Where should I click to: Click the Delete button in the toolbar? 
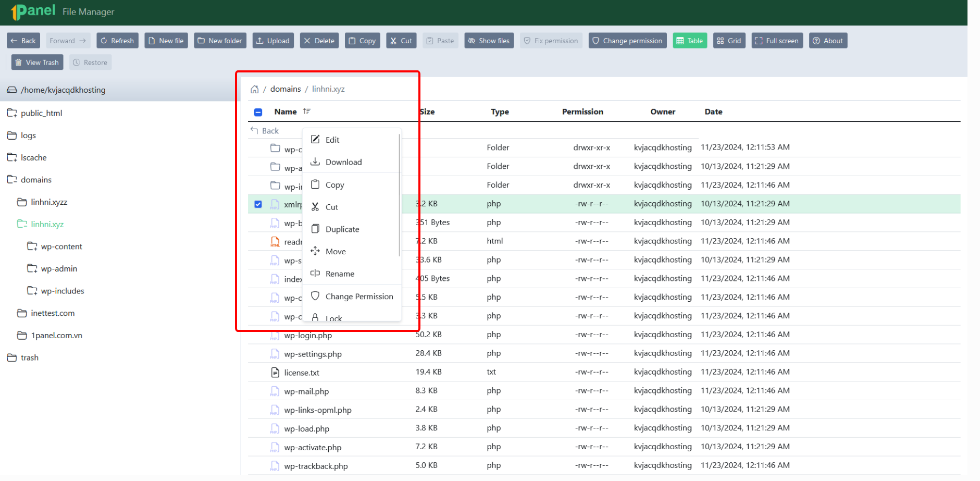pyautogui.click(x=319, y=41)
